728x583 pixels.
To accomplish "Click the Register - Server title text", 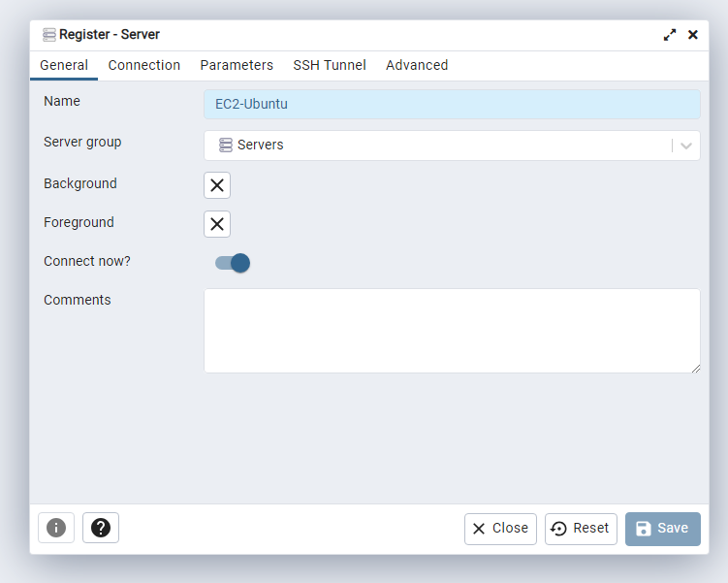I will pyautogui.click(x=110, y=35).
